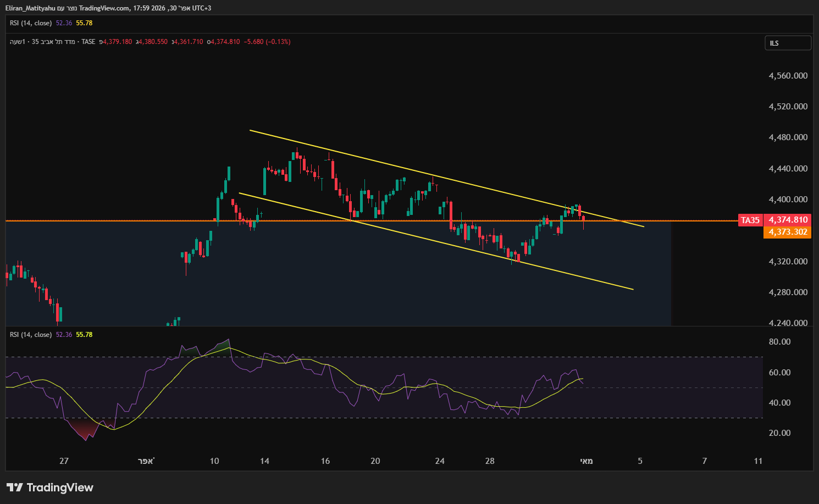The width and height of the screenshot is (819, 504).
Task: Click the מאי month label on time axis
Action: point(586,461)
